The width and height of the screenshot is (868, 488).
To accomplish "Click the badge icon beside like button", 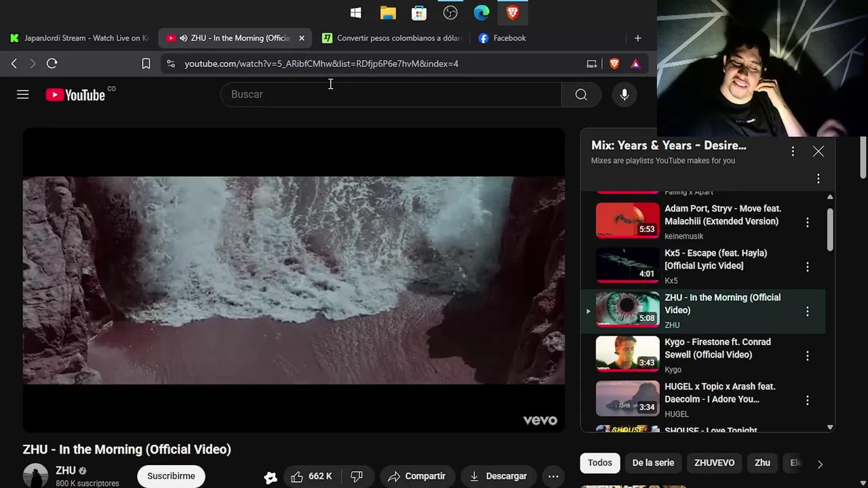I will click(271, 477).
